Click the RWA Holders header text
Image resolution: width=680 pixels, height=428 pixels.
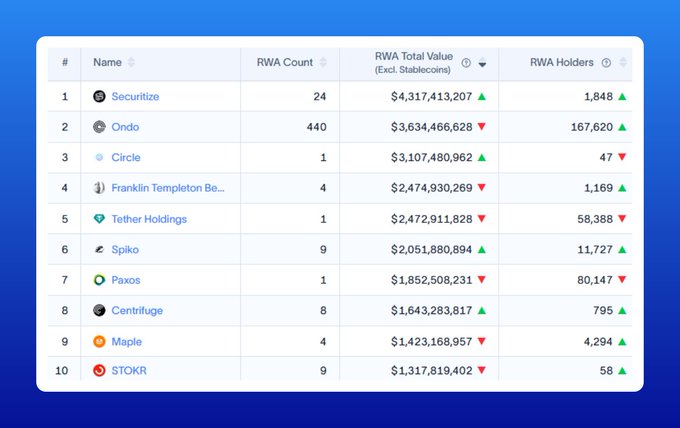[562, 62]
